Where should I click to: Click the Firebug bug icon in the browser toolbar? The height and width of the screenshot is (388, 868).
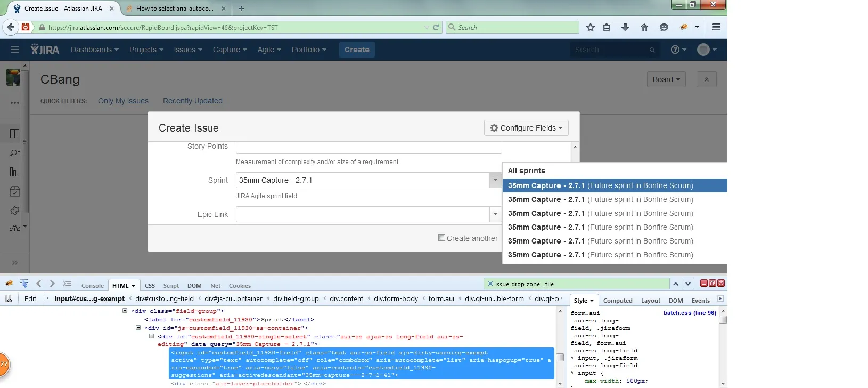684,27
